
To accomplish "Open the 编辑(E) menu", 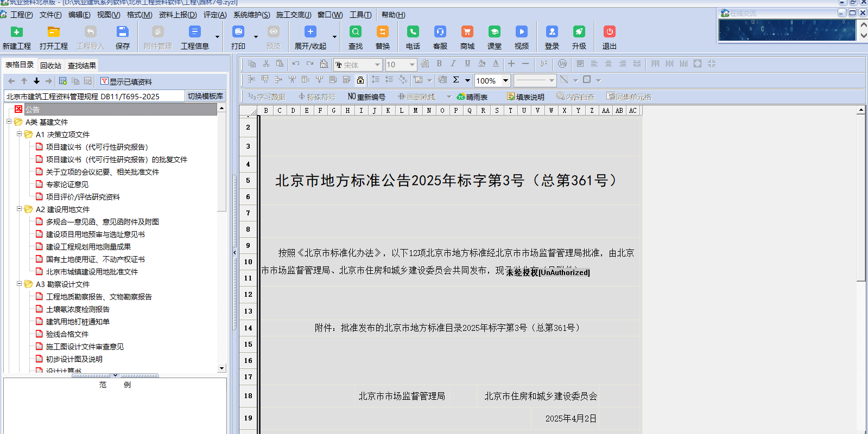I will [79, 15].
